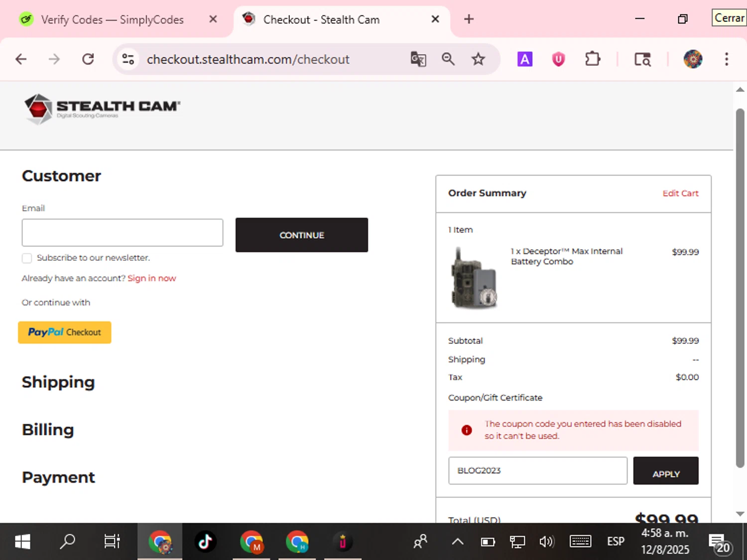Reload the checkout page
The image size is (747, 560).
88,59
